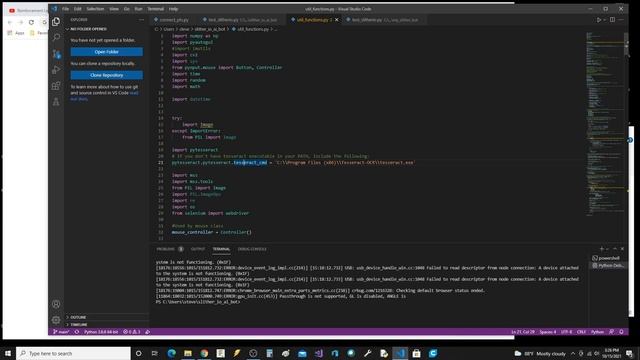640x360 pixels.
Task: Expand the Outline section
Action: click(107, 317)
